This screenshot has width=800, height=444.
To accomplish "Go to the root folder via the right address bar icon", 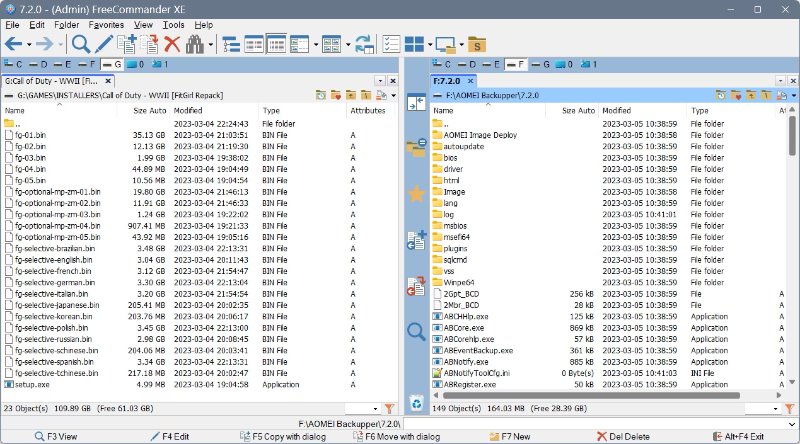I will click(x=766, y=95).
